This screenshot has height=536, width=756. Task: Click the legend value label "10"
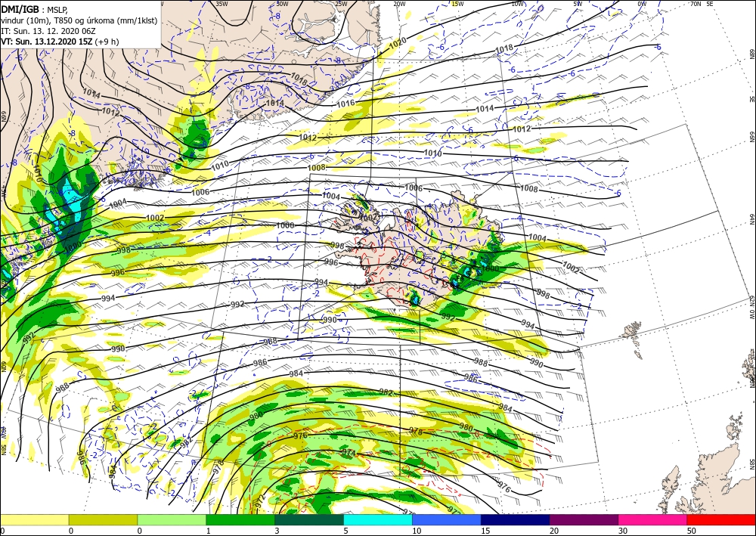tap(416, 531)
